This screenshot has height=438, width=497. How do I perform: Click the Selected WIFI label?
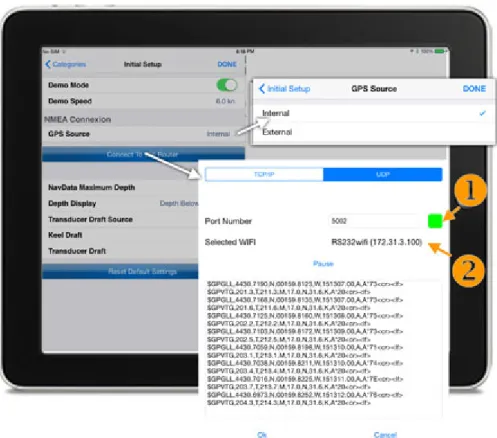tap(230, 242)
